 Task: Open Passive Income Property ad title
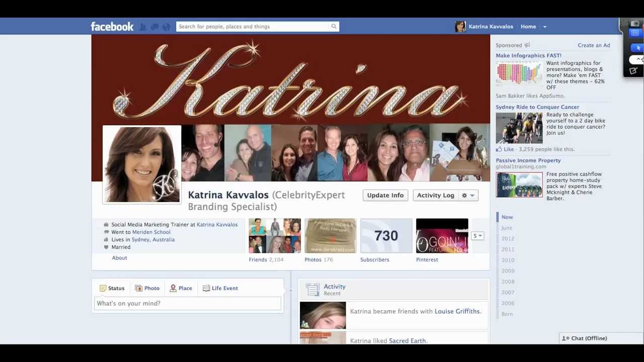pyautogui.click(x=528, y=160)
